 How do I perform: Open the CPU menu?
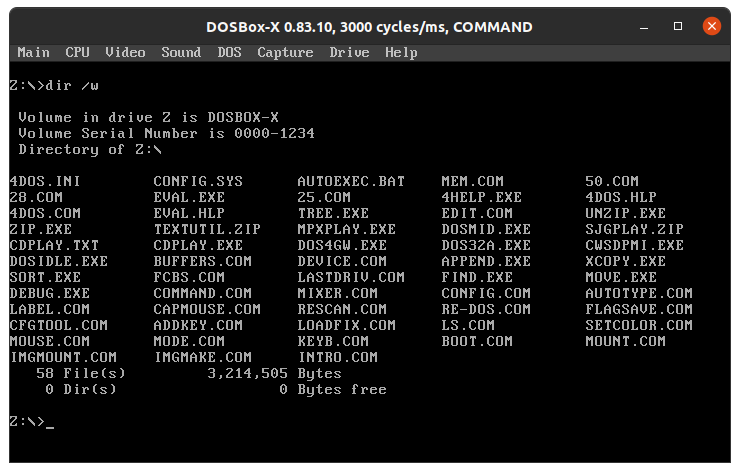[x=77, y=52]
